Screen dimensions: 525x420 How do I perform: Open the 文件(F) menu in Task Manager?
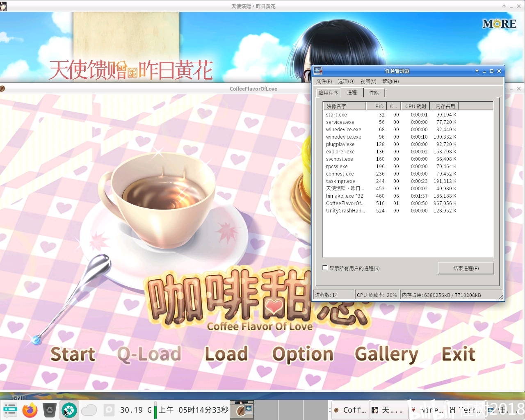pos(324,81)
